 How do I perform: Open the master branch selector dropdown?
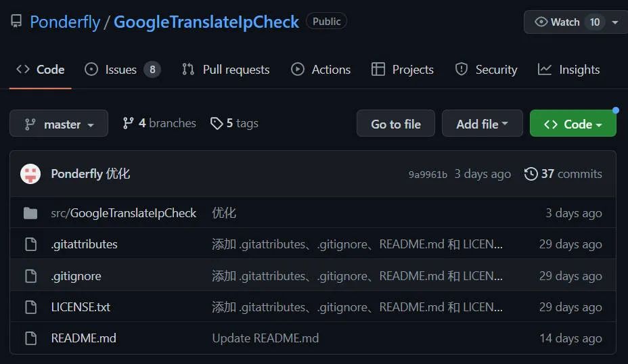[x=59, y=123]
